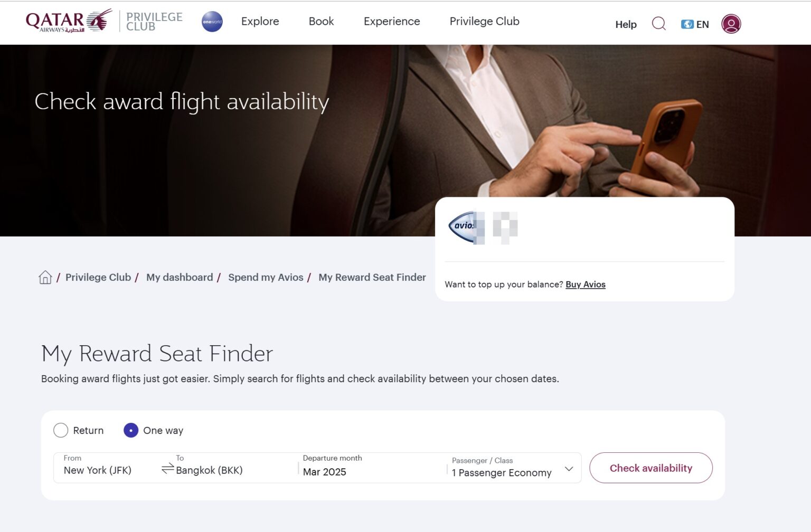This screenshot has width=811, height=532.
Task: Follow the Buy Avios link
Action: click(585, 284)
